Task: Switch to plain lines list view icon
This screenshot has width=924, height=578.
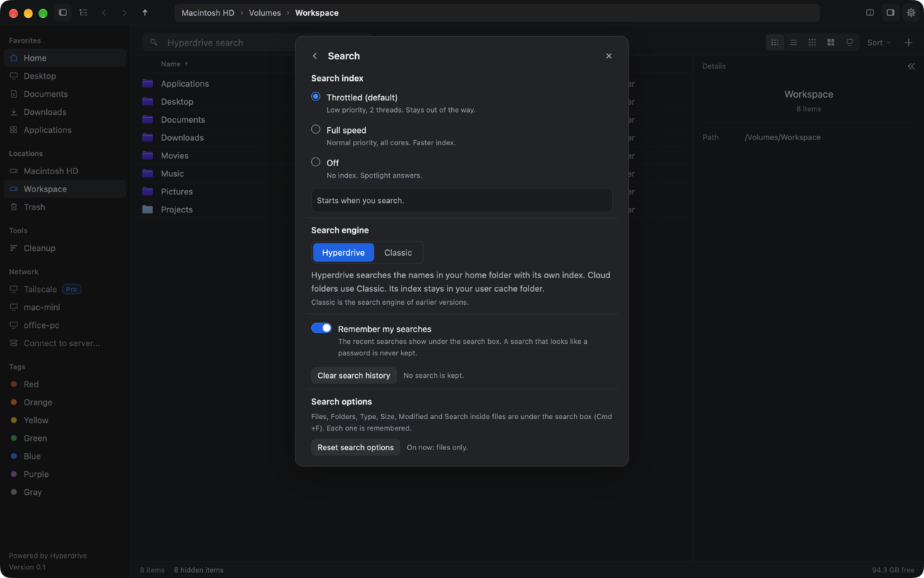Action: pyautogui.click(x=793, y=43)
